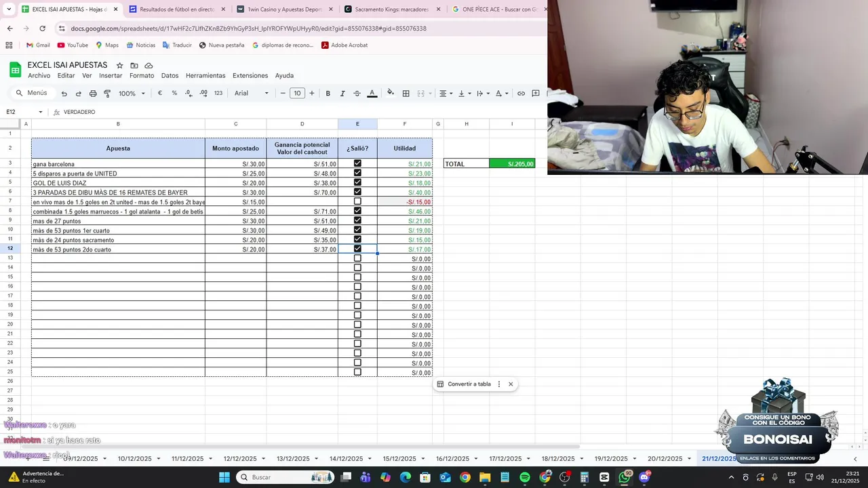This screenshot has height=488, width=868.
Task: Open Spotify from the taskbar
Action: [x=525, y=477]
